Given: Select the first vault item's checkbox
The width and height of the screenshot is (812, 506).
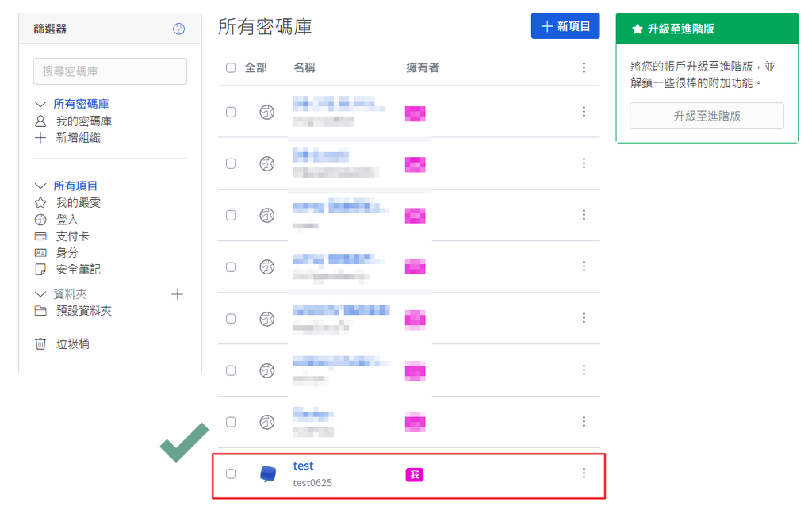Looking at the screenshot, I should click(x=231, y=112).
